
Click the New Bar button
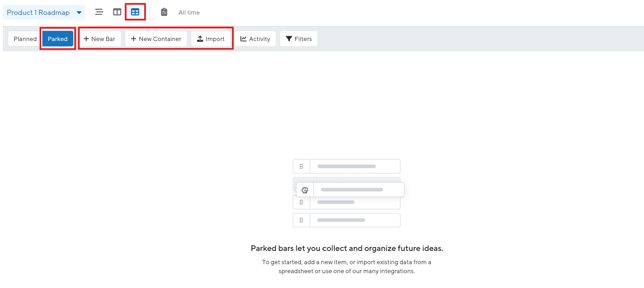pyautogui.click(x=100, y=39)
